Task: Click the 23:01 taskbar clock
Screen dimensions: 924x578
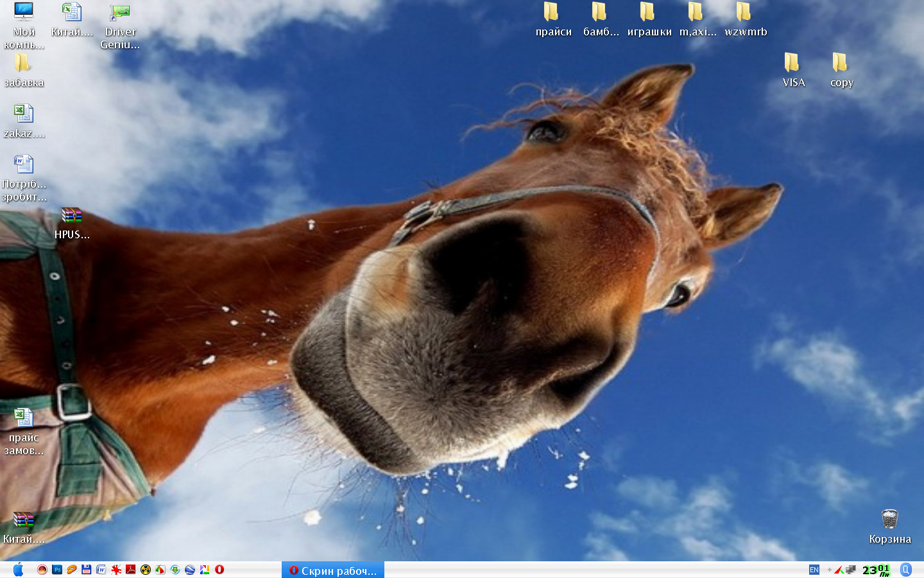Action: pos(876,570)
